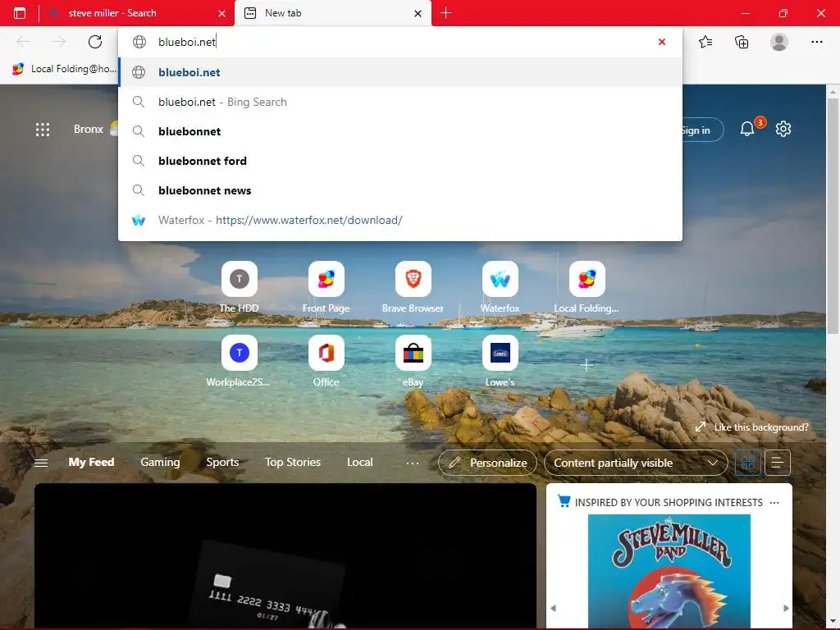Show more feed categories ellipsis
Viewport: 840px width, 630px height.
point(413,463)
